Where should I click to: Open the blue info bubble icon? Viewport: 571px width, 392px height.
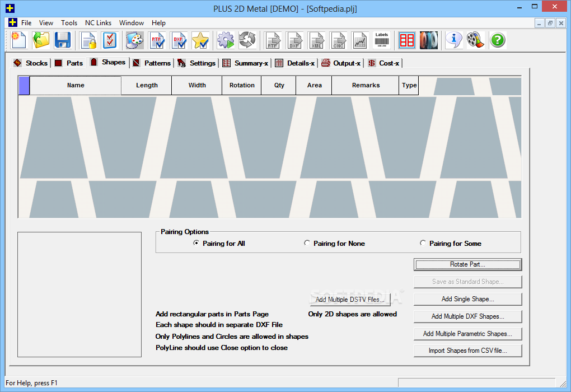coord(454,40)
